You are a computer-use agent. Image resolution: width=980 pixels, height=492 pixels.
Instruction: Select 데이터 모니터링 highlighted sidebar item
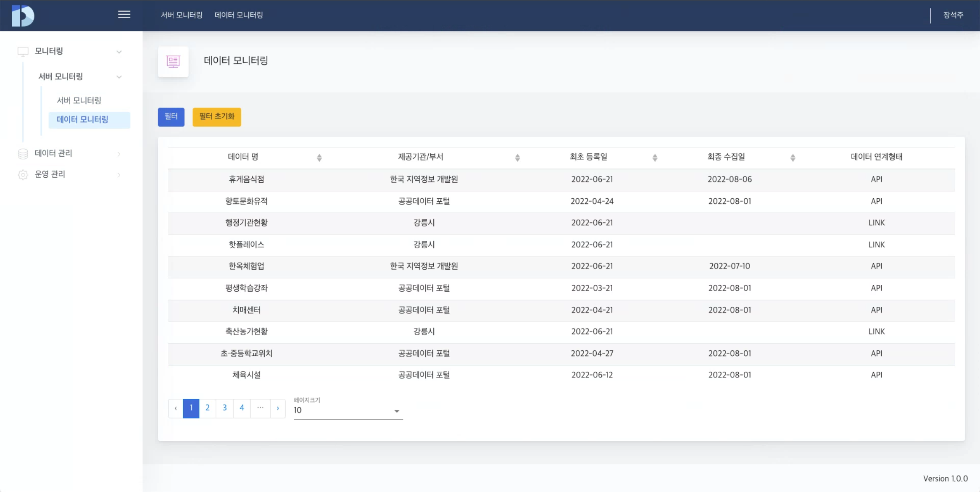click(90, 120)
